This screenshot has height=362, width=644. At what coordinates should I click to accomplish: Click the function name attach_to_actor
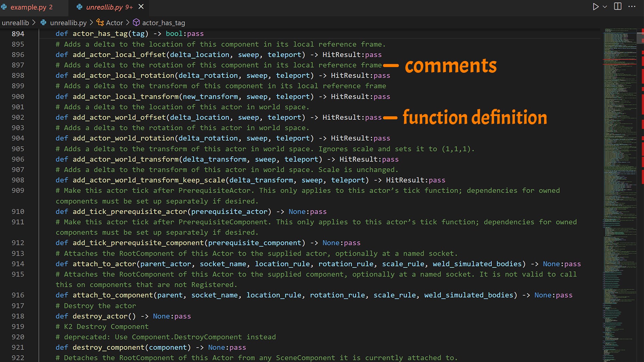(104, 264)
